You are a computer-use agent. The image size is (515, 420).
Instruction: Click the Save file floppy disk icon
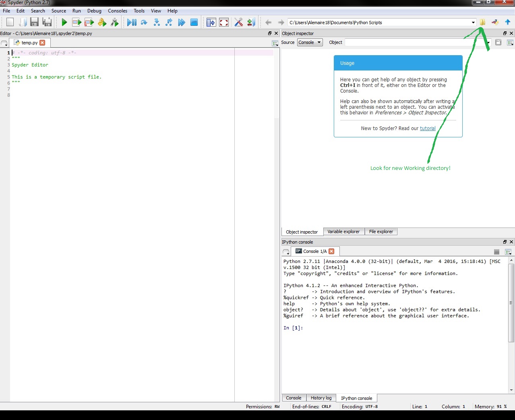coord(35,23)
